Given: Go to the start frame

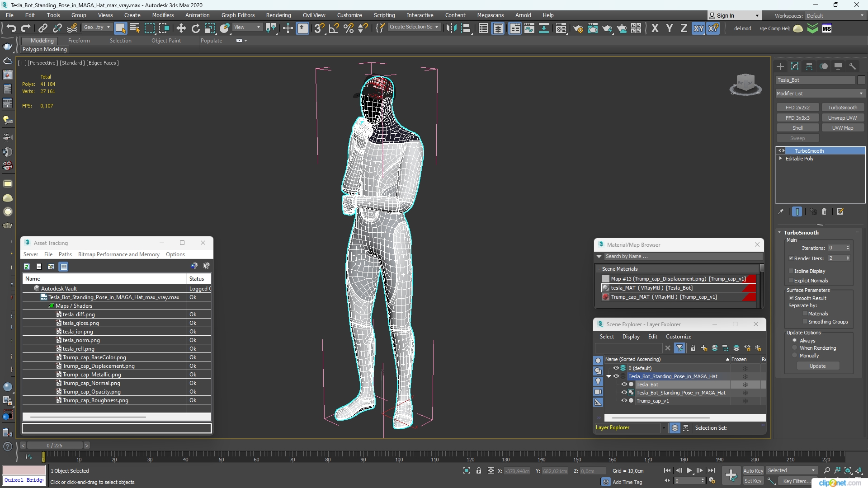Looking at the screenshot, I should [667, 471].
